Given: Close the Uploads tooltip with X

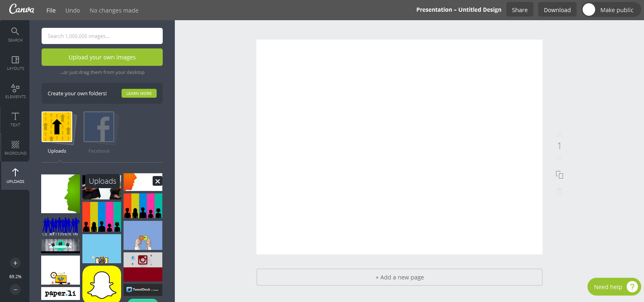Looking at the screenshot, I should (x=157, y=181).
